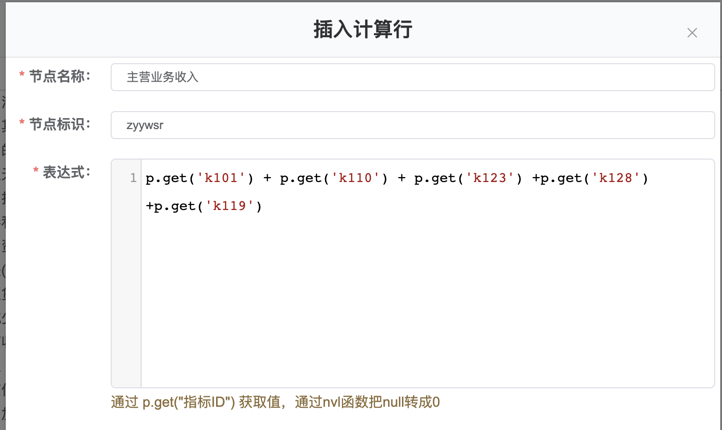The height and width of the screenshot is (430, 722).
Task: Click the 'k128' string in expression
Action: tap(615, 179)
